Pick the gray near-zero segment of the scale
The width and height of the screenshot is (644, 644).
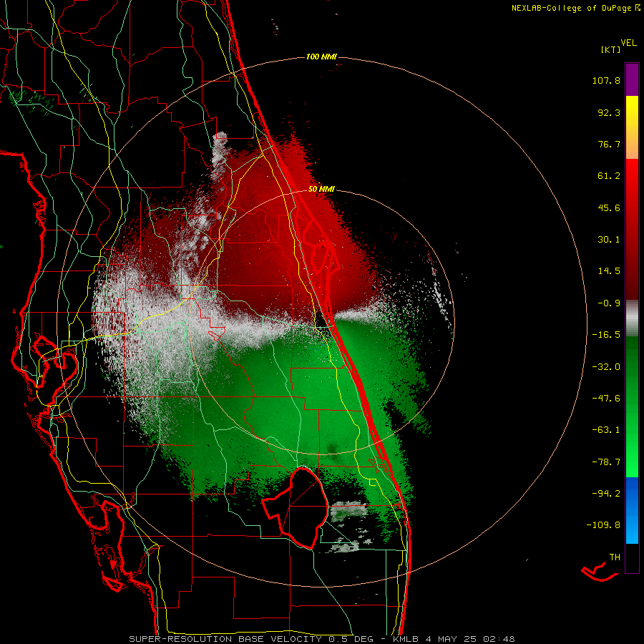632,318
